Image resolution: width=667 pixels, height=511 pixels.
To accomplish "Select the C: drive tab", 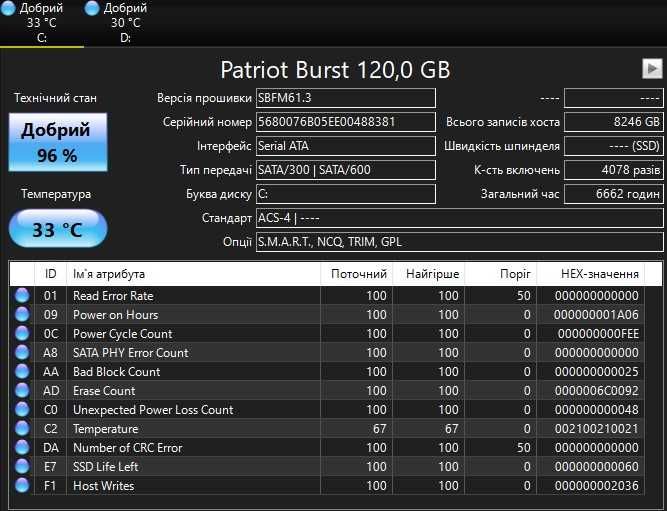I will (42, 23).
